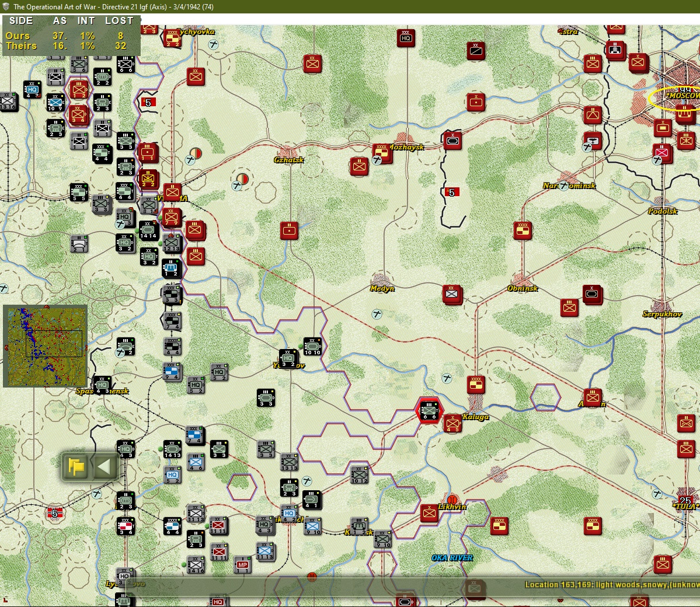The image size is (700, 607).
Task: Click the Ours row in combat report
Action: [x=65, y=36]
